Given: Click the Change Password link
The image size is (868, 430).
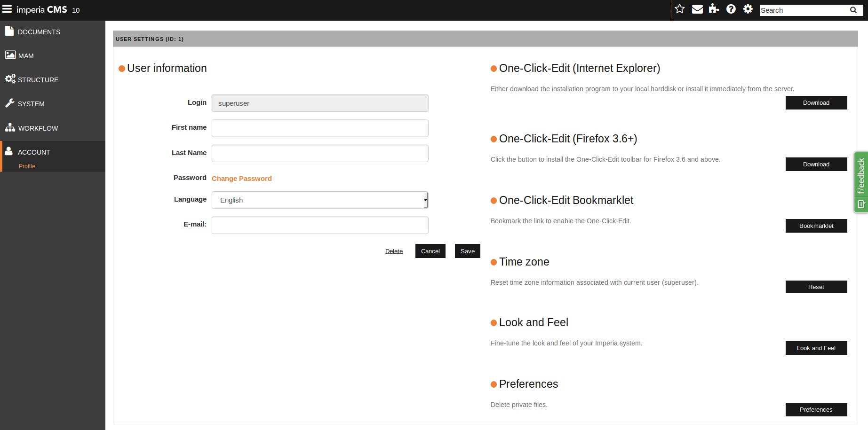Looking at the screenshot, I should click(x=242, y=179).
